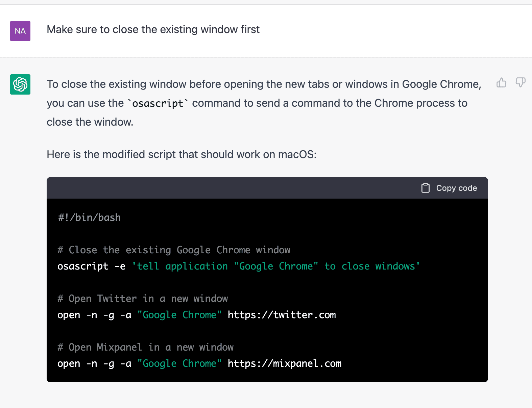This screenshot has height=408, width=532.
Task: Click the thumbs down icon on the response
Action: (x=520, y=82)
